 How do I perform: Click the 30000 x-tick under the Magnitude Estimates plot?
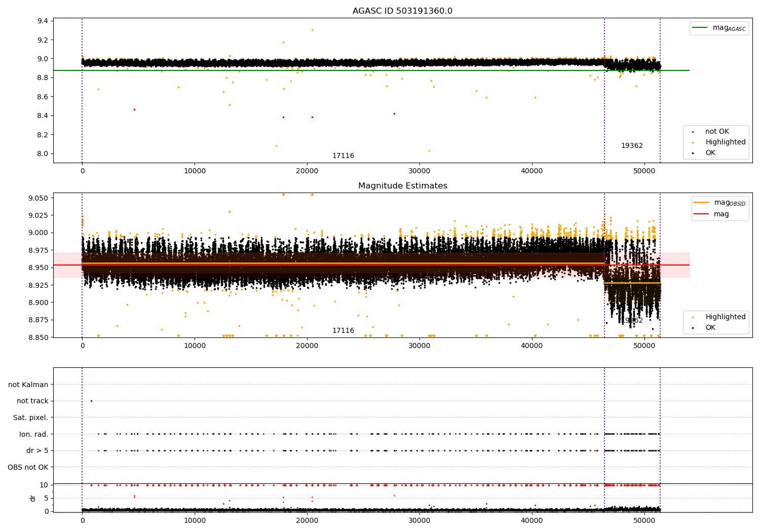(x=420, y=346)
